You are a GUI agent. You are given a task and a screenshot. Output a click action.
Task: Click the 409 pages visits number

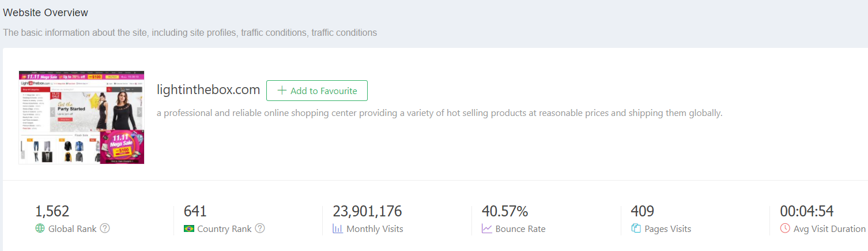coord(643,211)
